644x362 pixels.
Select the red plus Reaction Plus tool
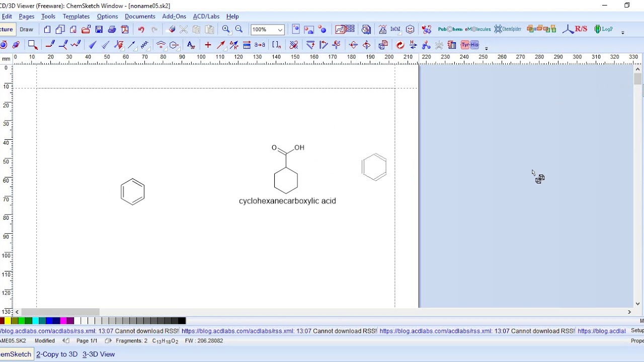pos(208,45)
